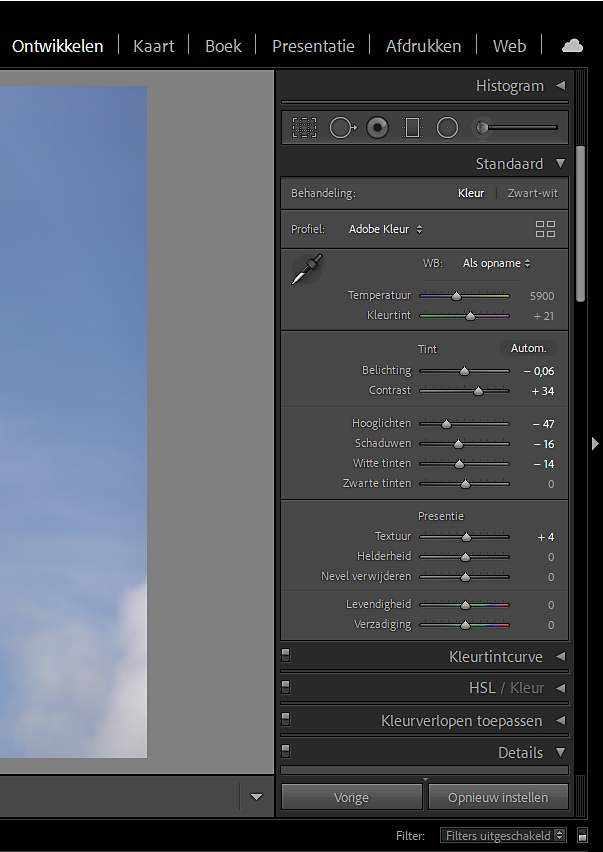Open the 'Filters uitgeschakeld' filter dropdown
Screen dimensions: 603x852
[x=503, y=835]
